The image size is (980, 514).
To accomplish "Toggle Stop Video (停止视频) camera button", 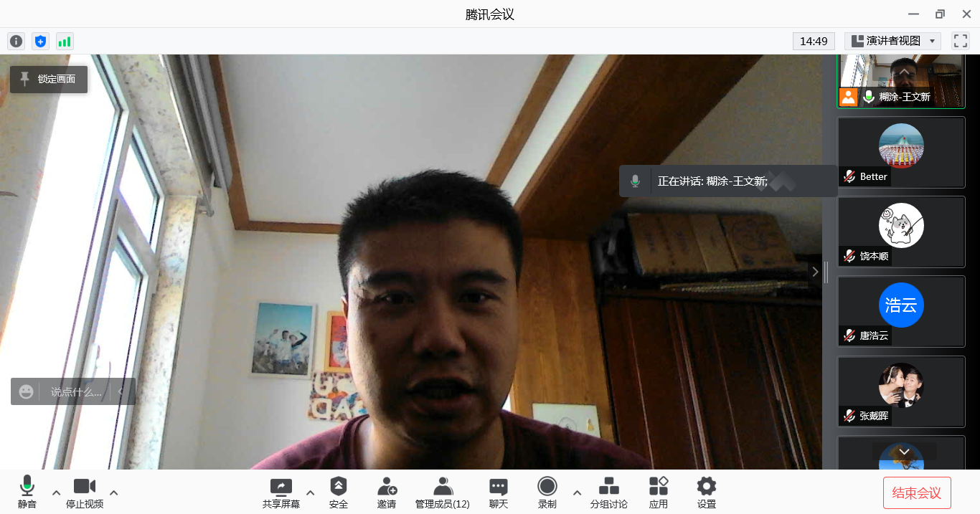I will (85, 492).
